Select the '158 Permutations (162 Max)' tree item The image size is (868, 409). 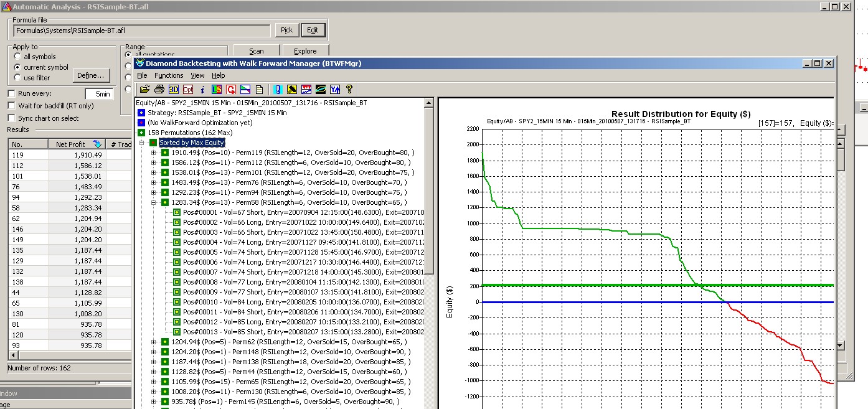click(189, 133)
